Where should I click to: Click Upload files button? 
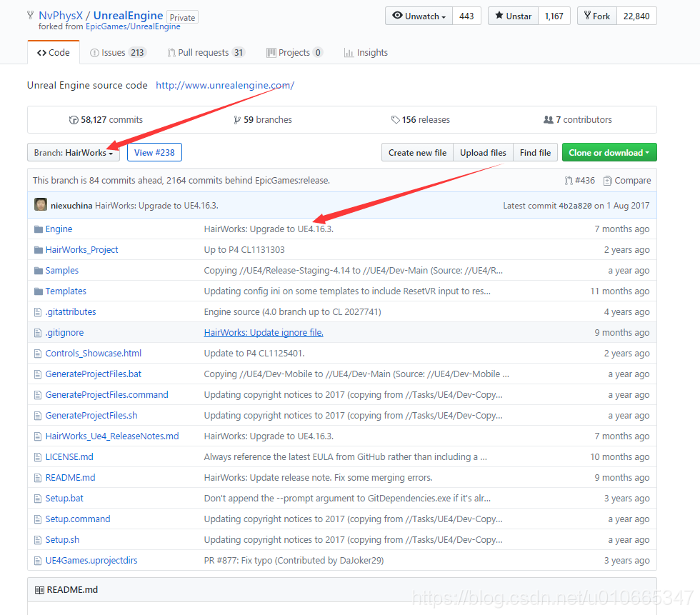[483, 153]
